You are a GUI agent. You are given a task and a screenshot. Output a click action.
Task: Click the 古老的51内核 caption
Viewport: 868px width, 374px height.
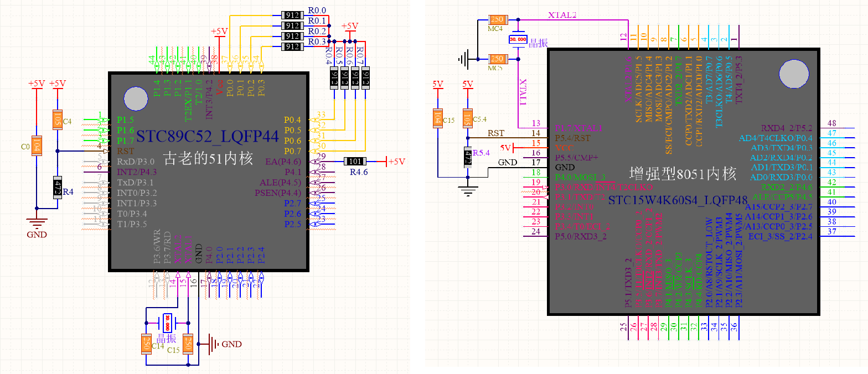208,158
